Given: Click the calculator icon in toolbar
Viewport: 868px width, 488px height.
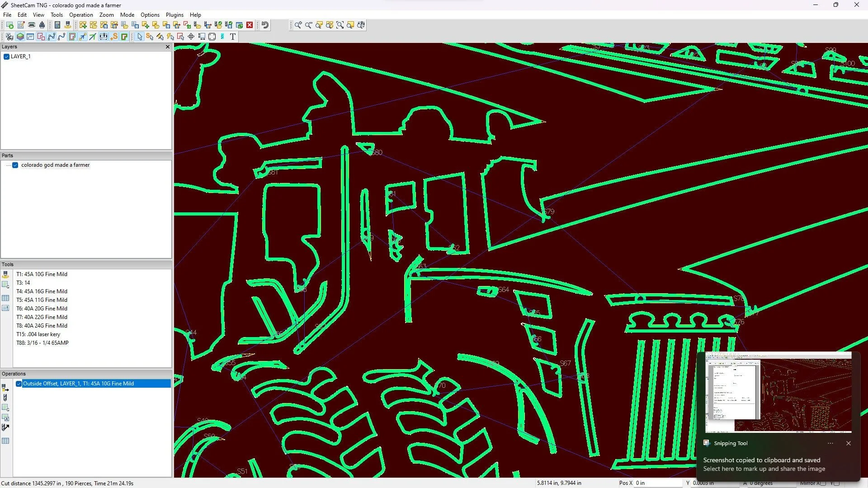Looking at the screenshot, I should (x=57, y=25).
